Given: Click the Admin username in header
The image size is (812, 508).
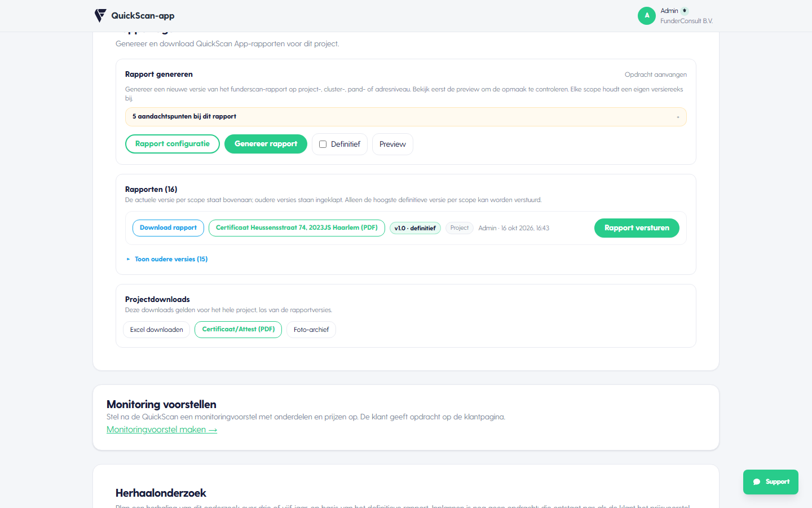Looking at the screenshot, I should [669, 11].
